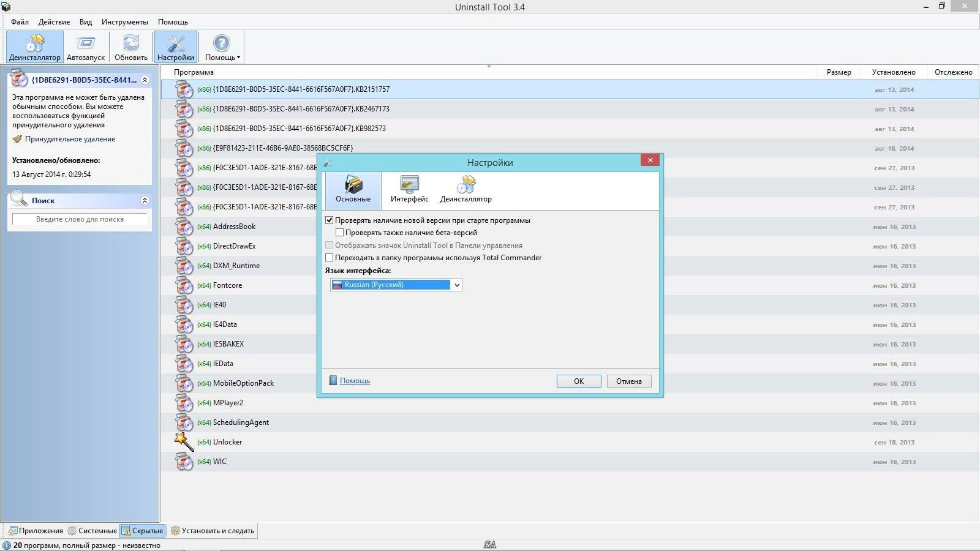This screenshot has width=980, height=551.
Task: Toggle Total Commander folder navigation checkbox
Action: (x=330, y=258)
